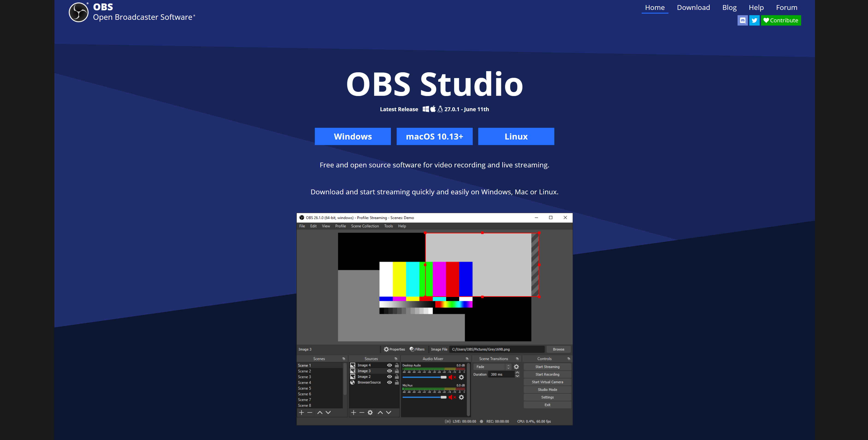Decrease transition Duration with the down arrow

517,376
